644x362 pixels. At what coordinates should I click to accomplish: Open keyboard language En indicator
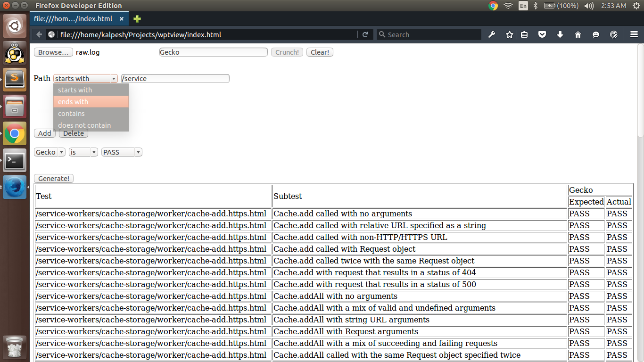[x=523, y=6]
